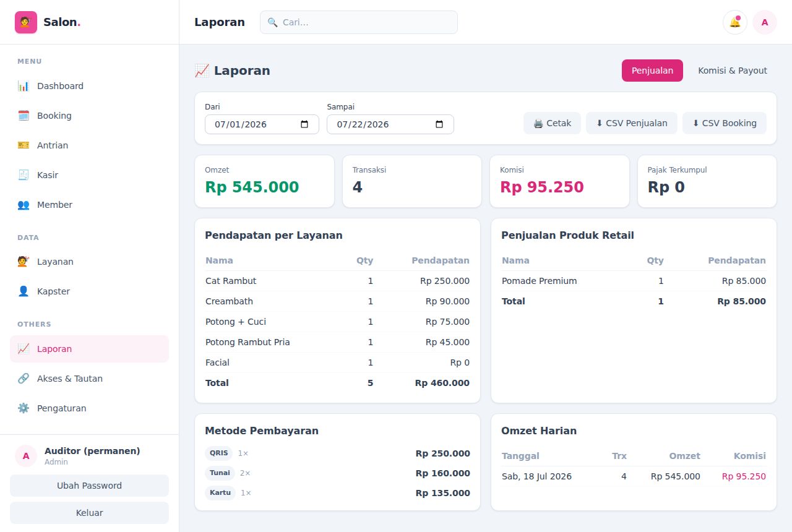
Task: Open Antrian via its ticket icon
Action: tap(24, 145)
